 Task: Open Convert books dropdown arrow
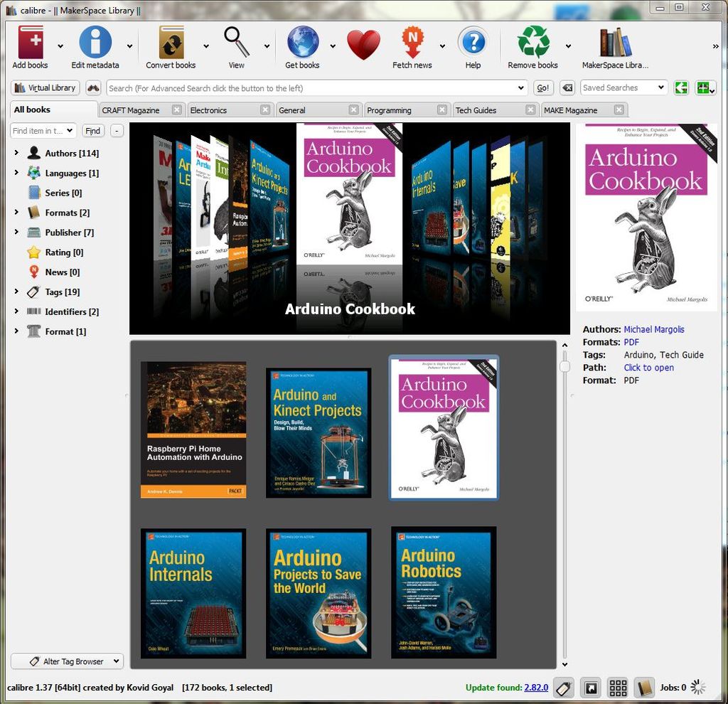206,46
